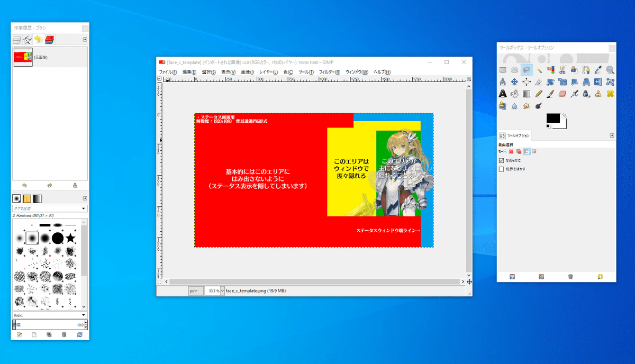
Task: Select the Paths tool
Action: (x=586, y=69)
